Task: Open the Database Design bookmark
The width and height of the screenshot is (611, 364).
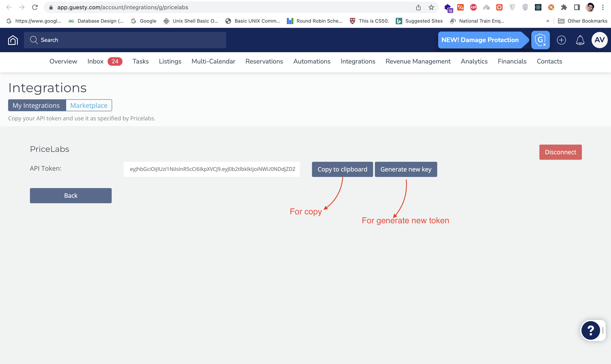Action: point(96,21)
